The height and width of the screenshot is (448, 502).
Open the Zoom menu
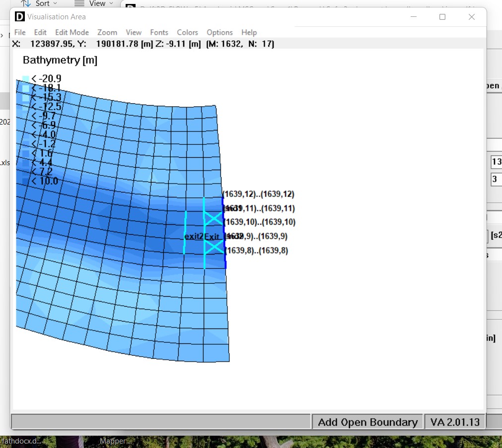[x=107, y=32]
